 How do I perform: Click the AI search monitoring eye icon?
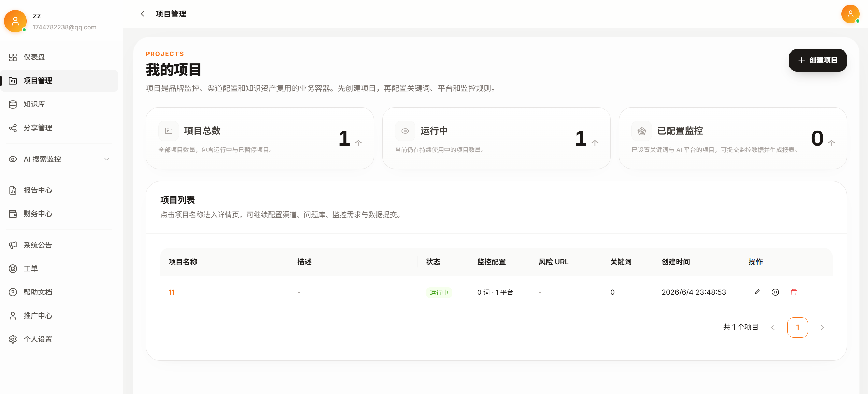pos(13,159)
